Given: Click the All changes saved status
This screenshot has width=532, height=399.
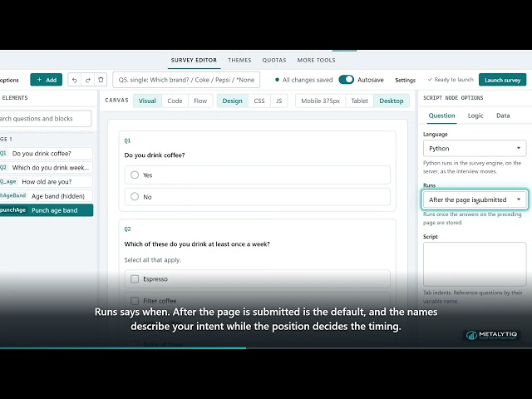Looking at the screenshot, I should pos(304,80).
